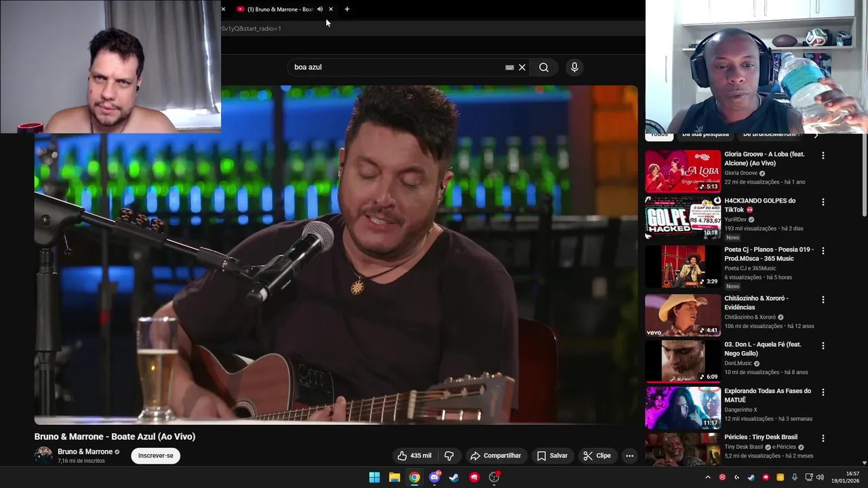The height and width of the screenshot is (488, 868).
Task: Like the video with 435 mil
Action: [414, 455]
